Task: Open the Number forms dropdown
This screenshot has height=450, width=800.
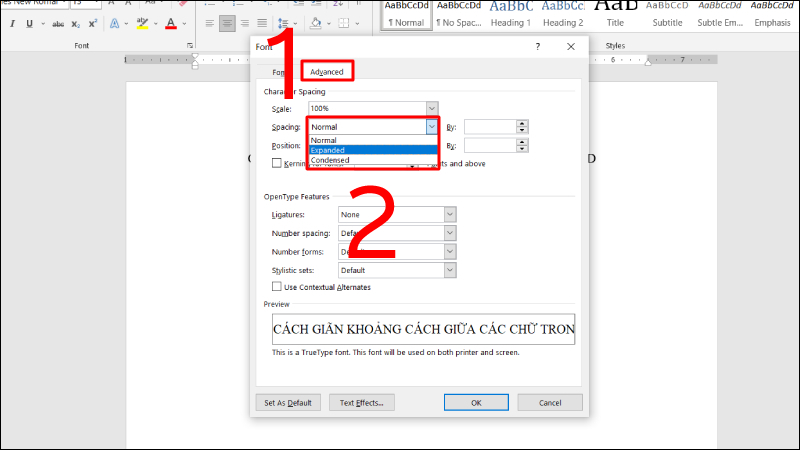Action: click(x=449, y=252)
